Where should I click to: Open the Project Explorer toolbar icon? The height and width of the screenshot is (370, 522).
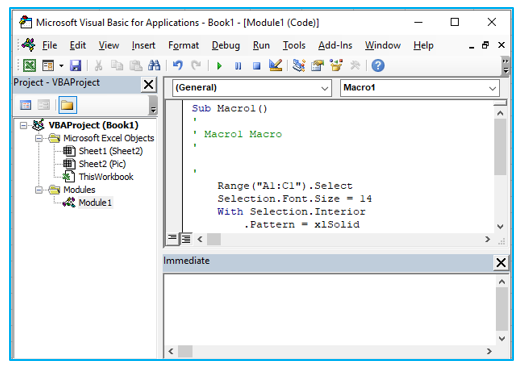click(299, 65)
